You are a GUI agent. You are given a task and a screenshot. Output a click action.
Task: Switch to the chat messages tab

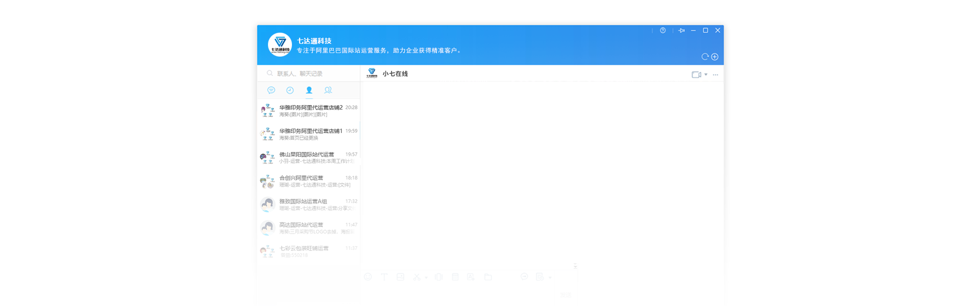pyautogui.click(x=271, y=90)
